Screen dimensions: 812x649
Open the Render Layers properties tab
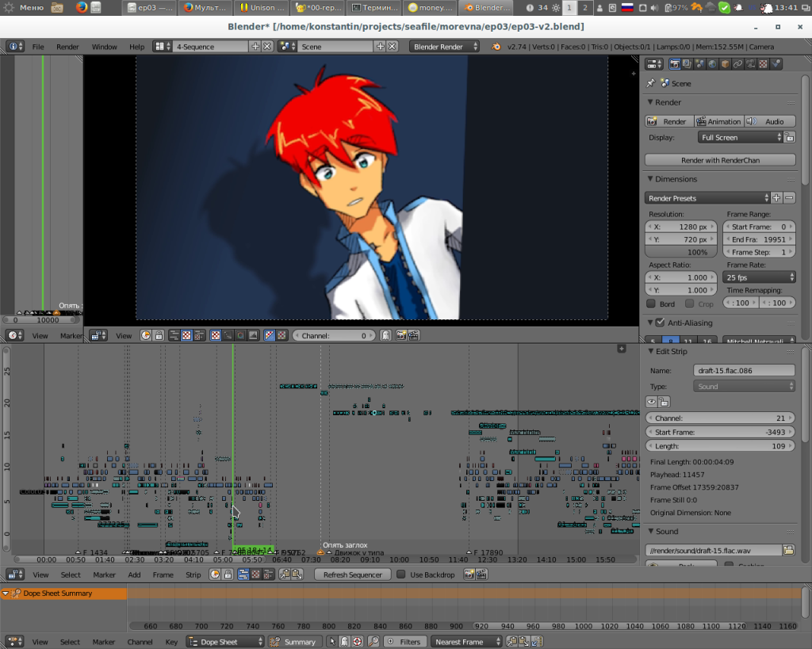[x=687, y=64]
